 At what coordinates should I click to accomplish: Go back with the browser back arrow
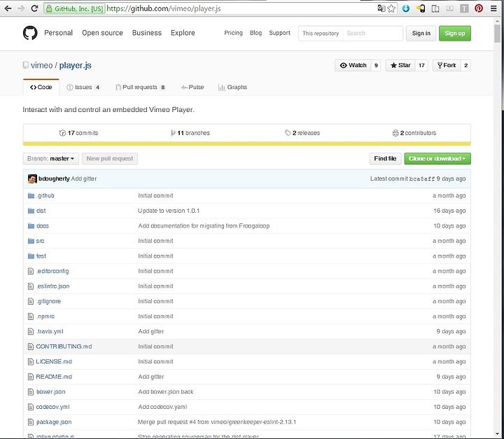coord(8,8)
